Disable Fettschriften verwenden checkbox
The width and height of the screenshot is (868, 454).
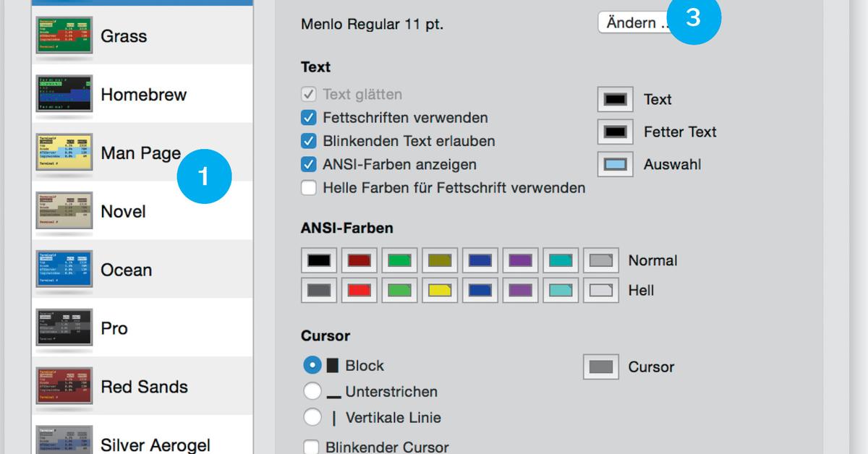[309, 117]
